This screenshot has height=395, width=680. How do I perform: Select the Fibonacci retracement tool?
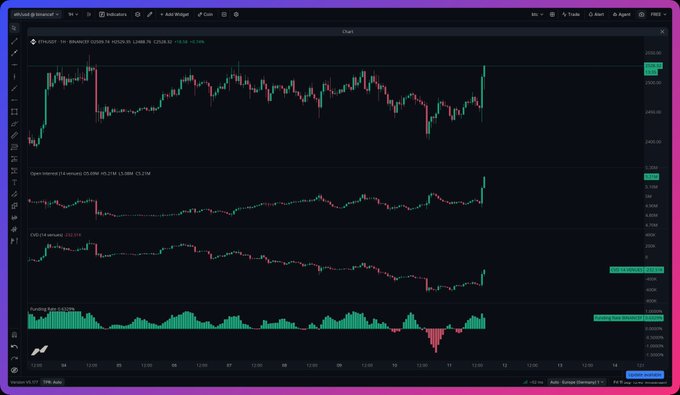[x=14, y=147]
